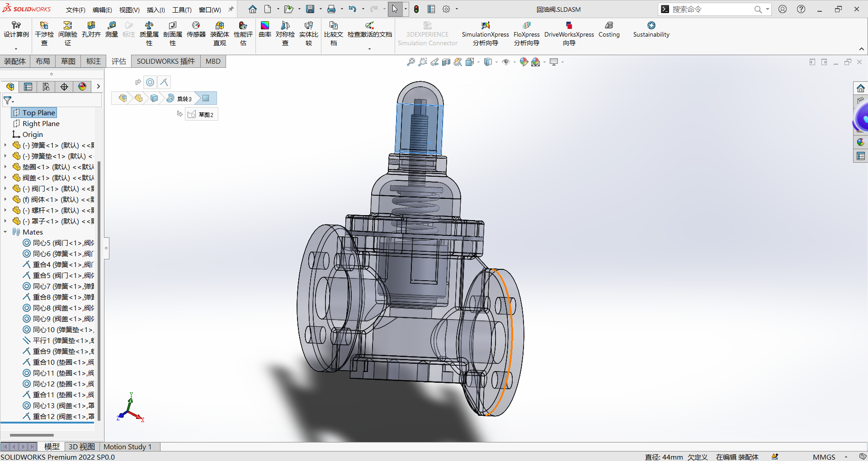
Task: Expand the 弹簧<1> component node
Action: (x=5, y=145)
